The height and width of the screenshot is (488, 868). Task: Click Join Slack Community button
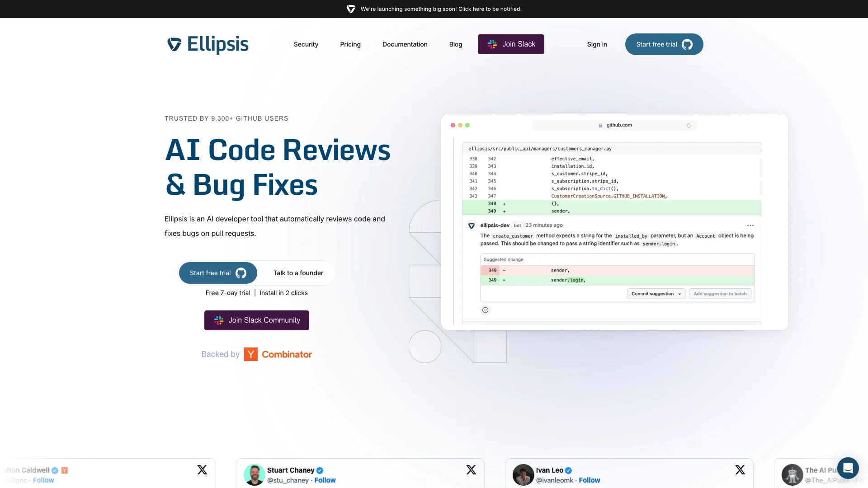click(x=257, y=320)
